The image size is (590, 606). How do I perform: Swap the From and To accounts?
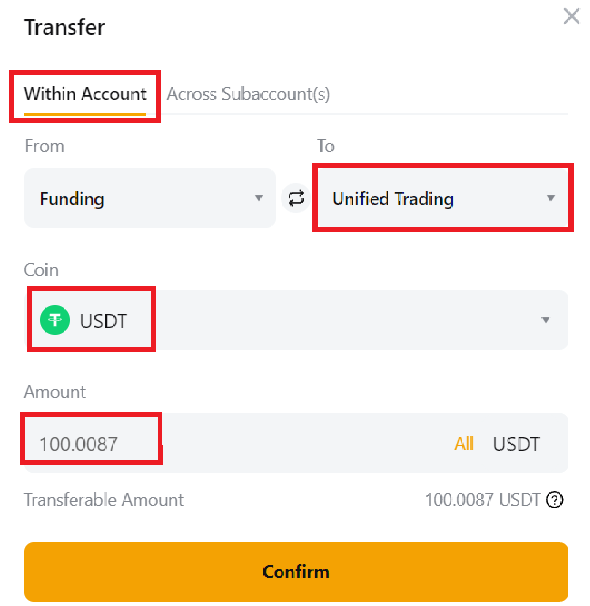pyautogui.click(x=296, y=198)
